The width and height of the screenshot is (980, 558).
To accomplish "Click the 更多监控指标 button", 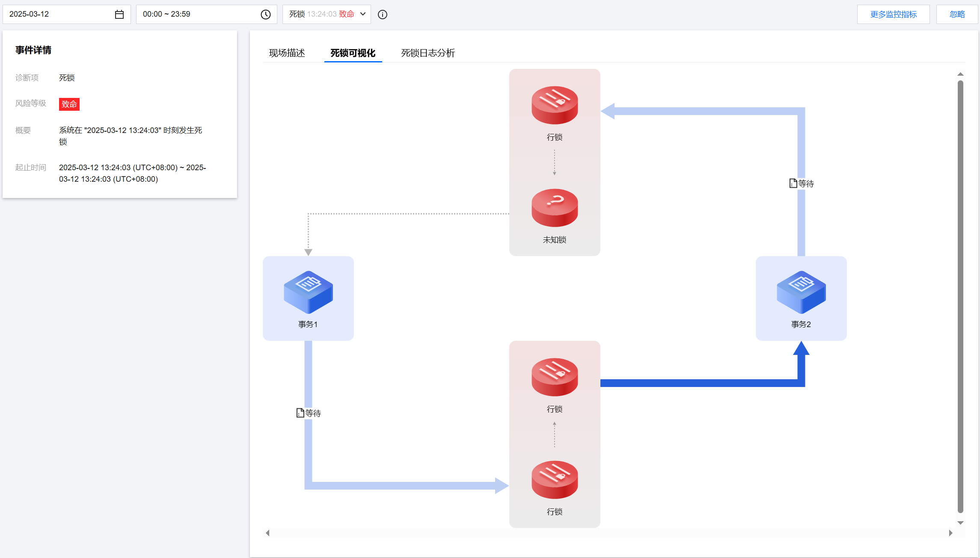I will (x=894, y=15).
